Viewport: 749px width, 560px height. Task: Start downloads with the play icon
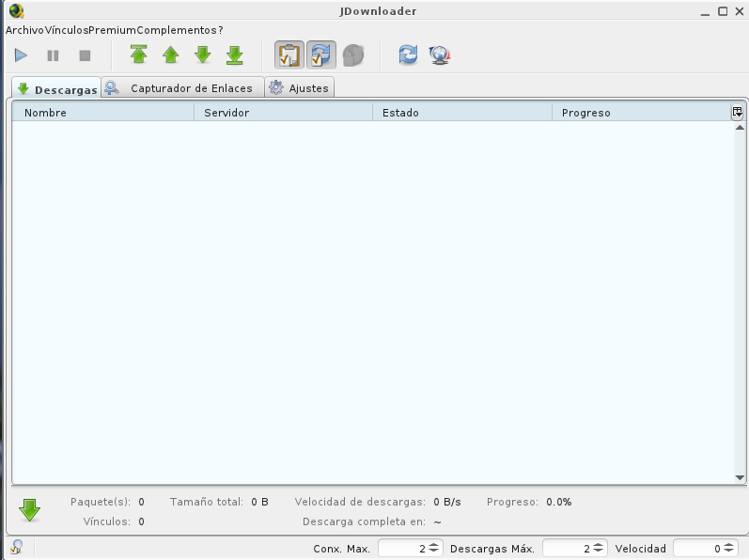[21, 55]
